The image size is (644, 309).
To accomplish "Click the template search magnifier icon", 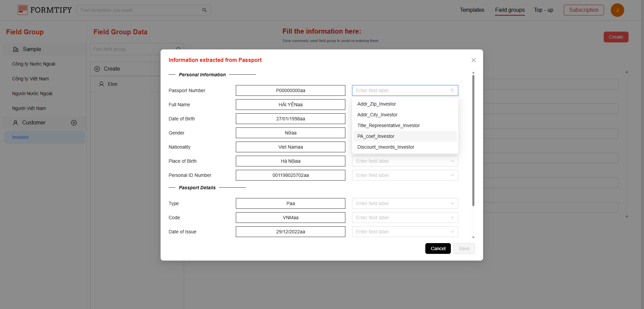I will coord(204,10).
